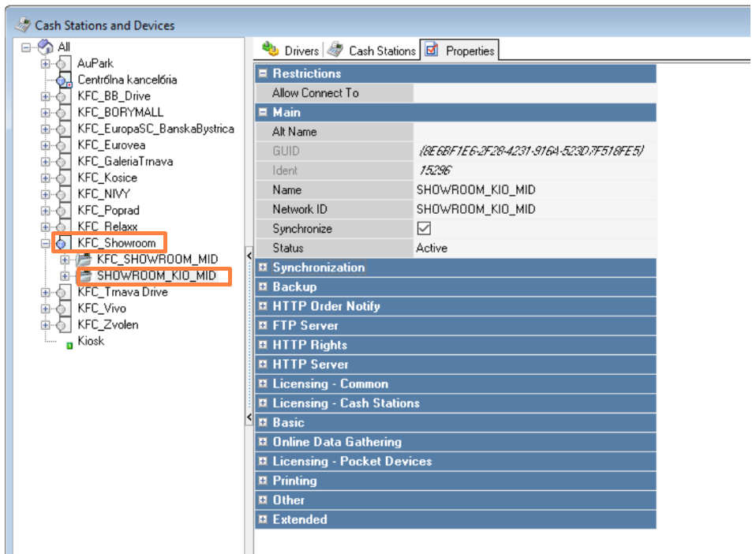Click the KFC_Kosice node icon

tap(62, 178)
